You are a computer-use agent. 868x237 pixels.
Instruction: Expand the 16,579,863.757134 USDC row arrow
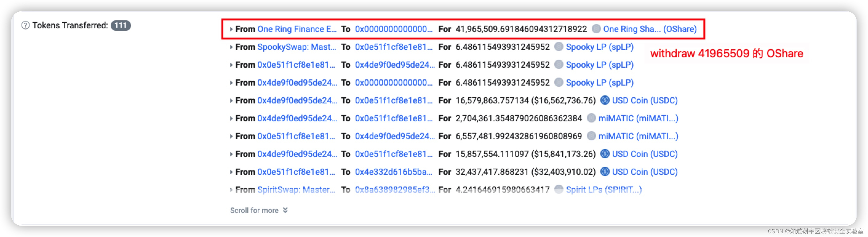click(231, 101)
